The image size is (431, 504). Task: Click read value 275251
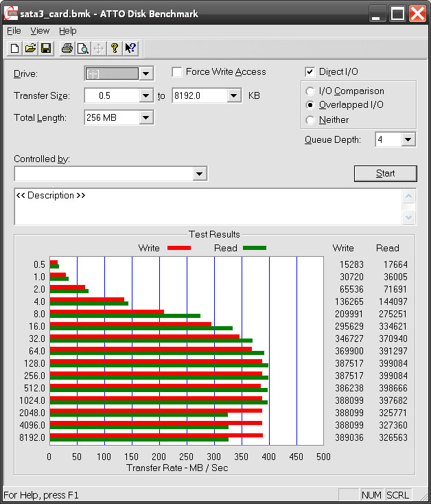(393, 314)
